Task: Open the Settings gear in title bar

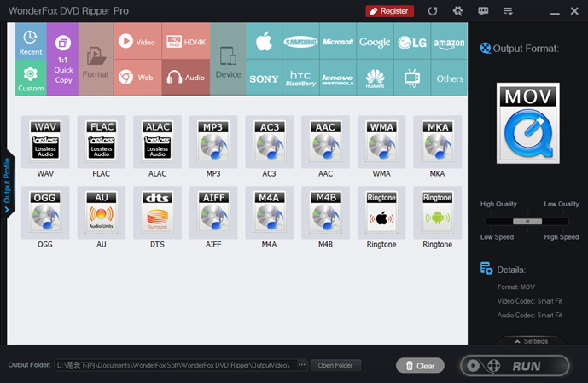Action: tap(457, 11)
